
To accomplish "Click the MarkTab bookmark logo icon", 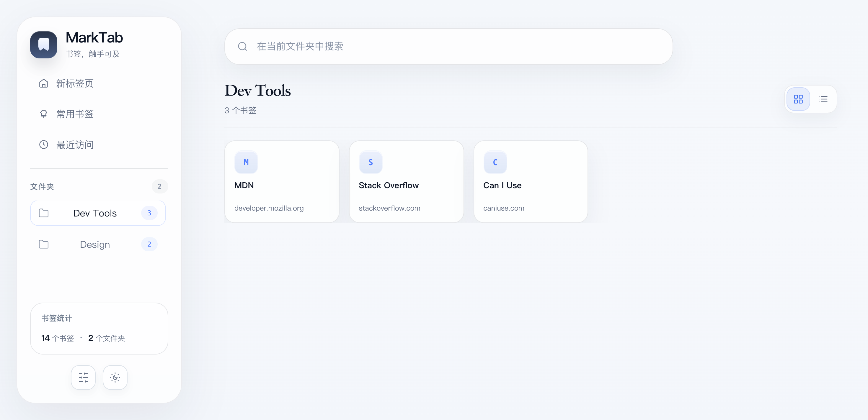I will click(43, 45).
